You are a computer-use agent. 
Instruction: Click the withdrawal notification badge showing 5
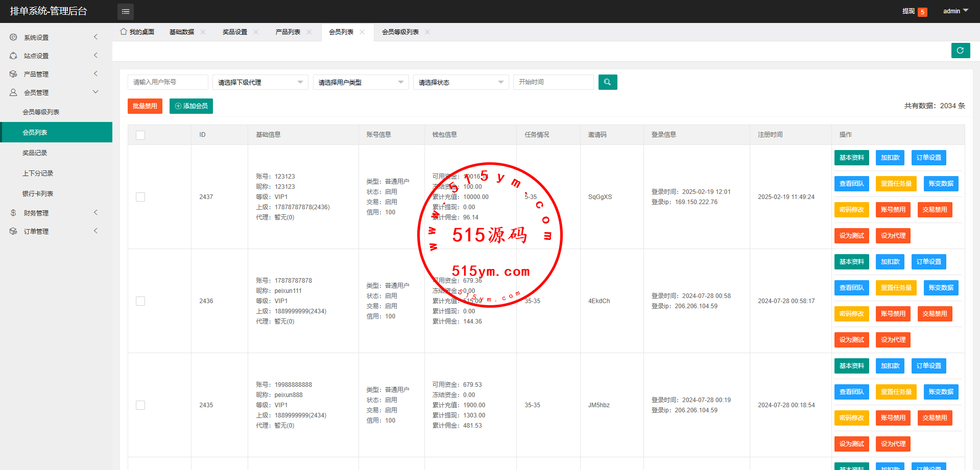point(922,12)
